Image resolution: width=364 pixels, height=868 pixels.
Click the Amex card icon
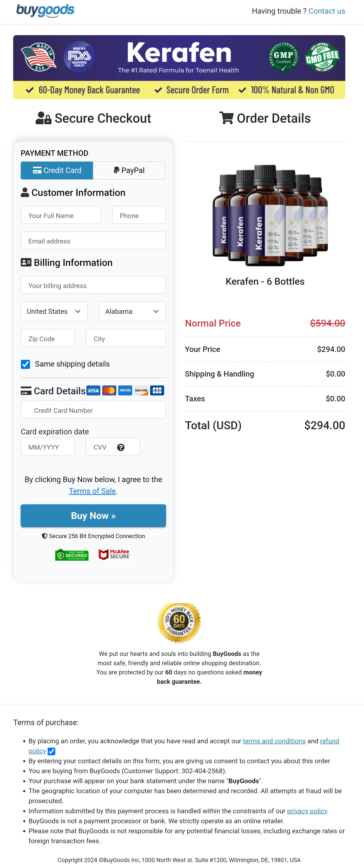125,391
